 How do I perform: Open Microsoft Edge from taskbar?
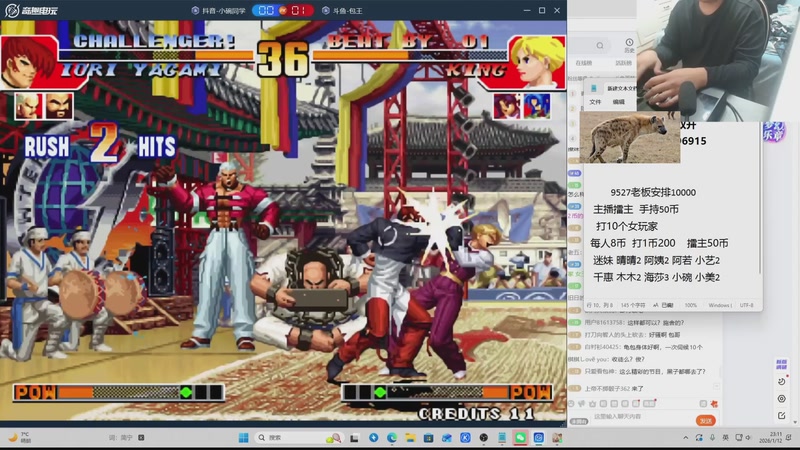pos(392,438)
